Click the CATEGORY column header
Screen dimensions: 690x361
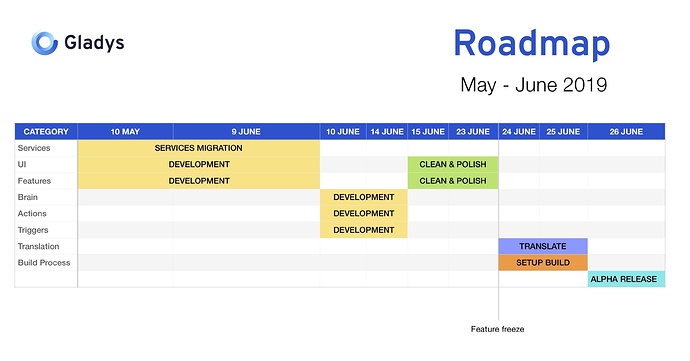pos(46,132)
